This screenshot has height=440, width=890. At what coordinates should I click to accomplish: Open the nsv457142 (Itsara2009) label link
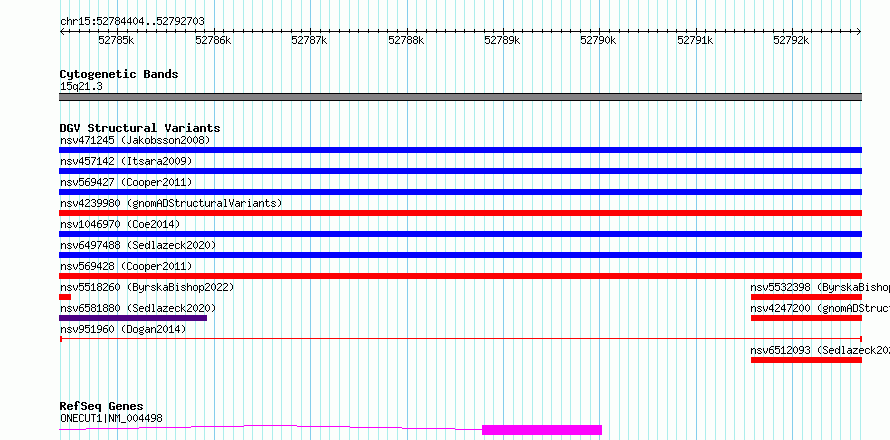(x=126, y=161)
